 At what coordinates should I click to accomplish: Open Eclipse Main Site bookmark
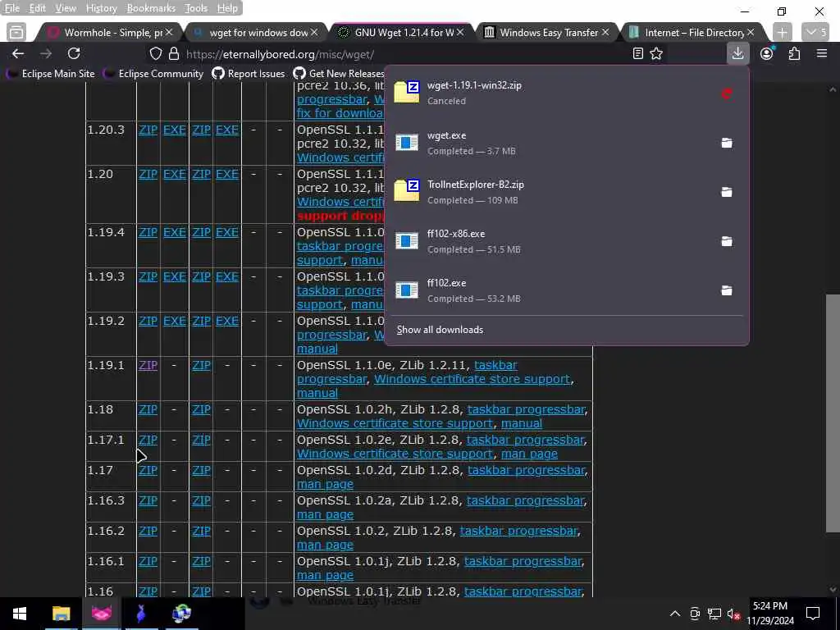(50, 73)
